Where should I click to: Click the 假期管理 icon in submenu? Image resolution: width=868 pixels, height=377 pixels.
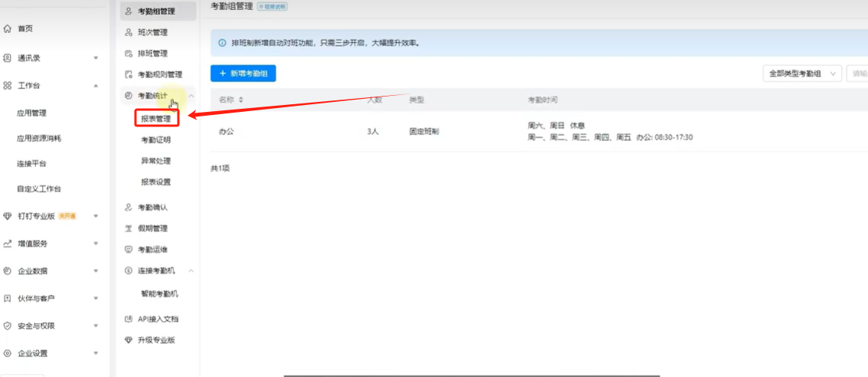point(129,228)
